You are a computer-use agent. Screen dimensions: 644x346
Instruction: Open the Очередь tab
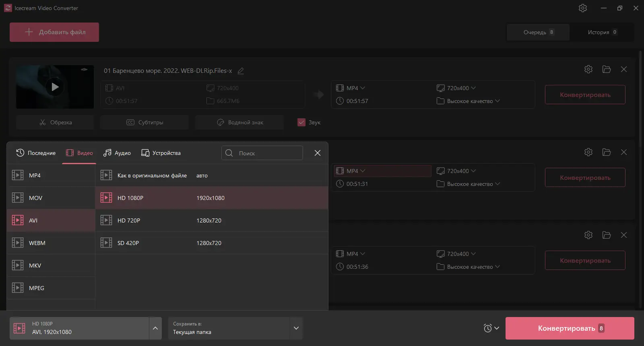(538, 32)
